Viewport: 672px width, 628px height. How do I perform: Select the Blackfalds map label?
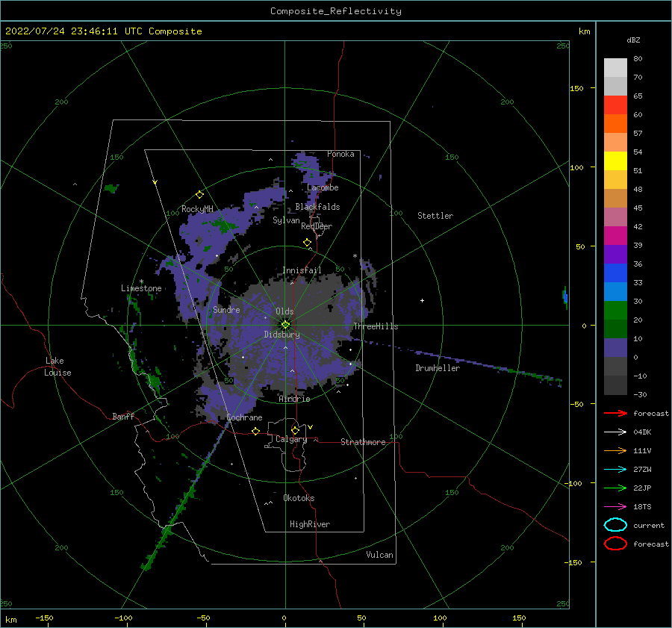click(317, 207)
